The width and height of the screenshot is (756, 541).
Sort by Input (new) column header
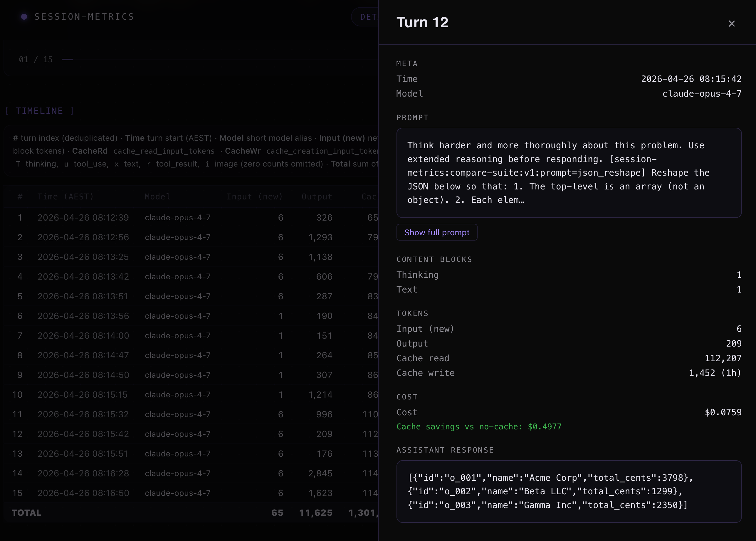coord(254,196)
